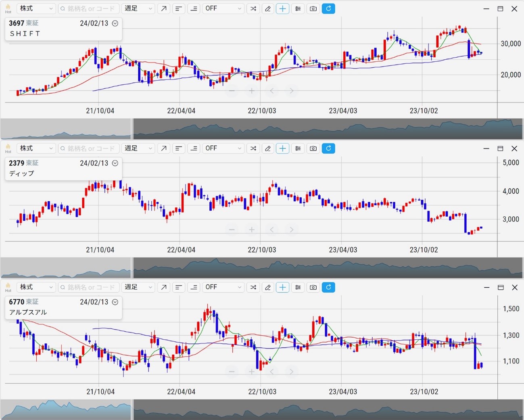Viewport: 524px width, 420px height.
Task: Toggle the right-aligned lines icon in the アルプスアル toolbar
Action: coord(194,287)
